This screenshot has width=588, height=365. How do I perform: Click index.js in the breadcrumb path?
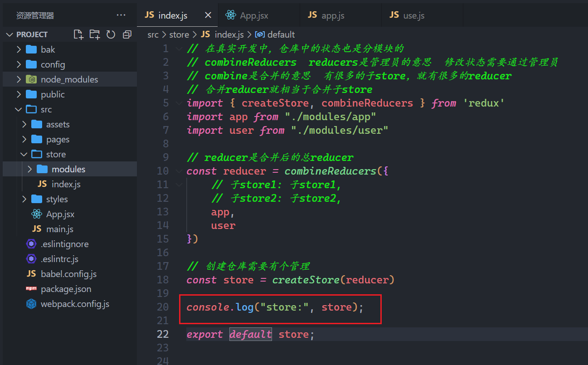229,34
